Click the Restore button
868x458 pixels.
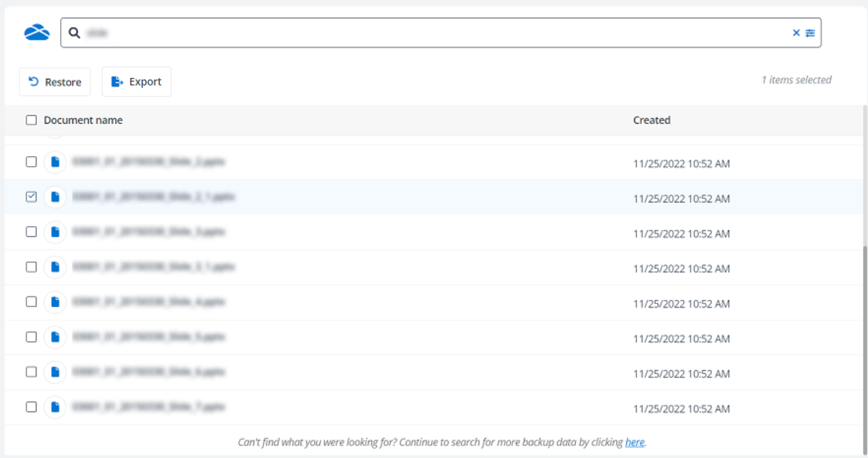(54, 81)
